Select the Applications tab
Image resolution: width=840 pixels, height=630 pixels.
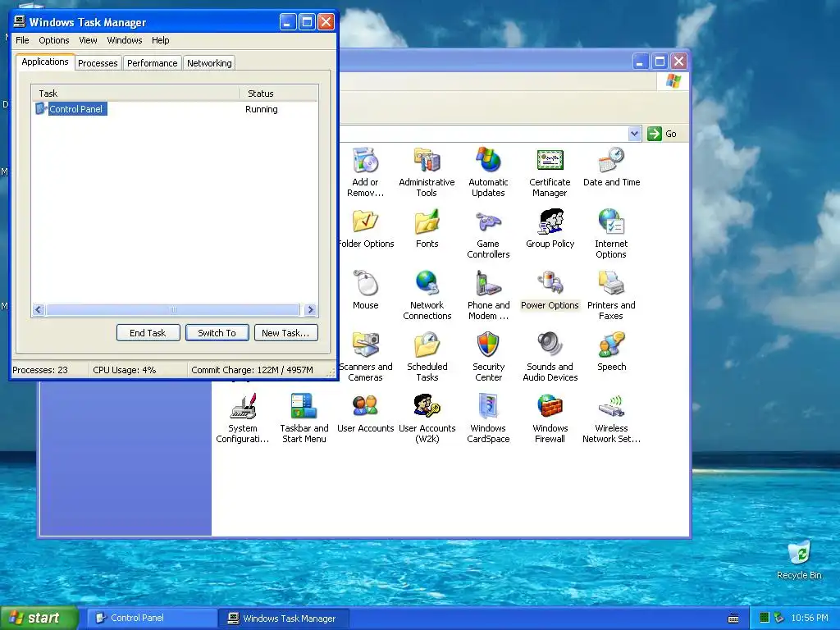[x=45, y=62]
